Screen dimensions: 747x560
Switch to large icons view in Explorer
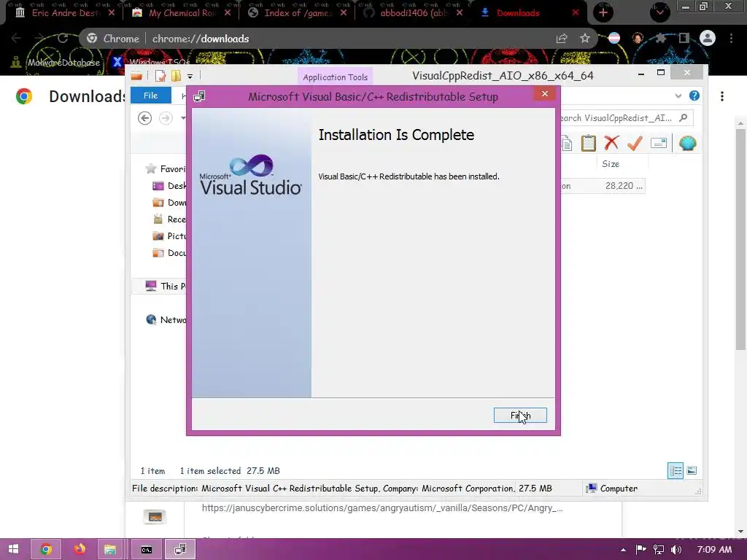[x=692, y=470]
